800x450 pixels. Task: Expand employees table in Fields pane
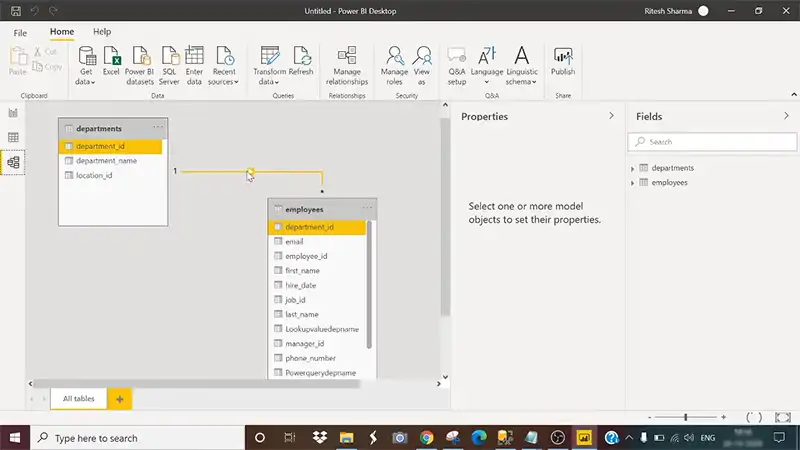[633, 183]
